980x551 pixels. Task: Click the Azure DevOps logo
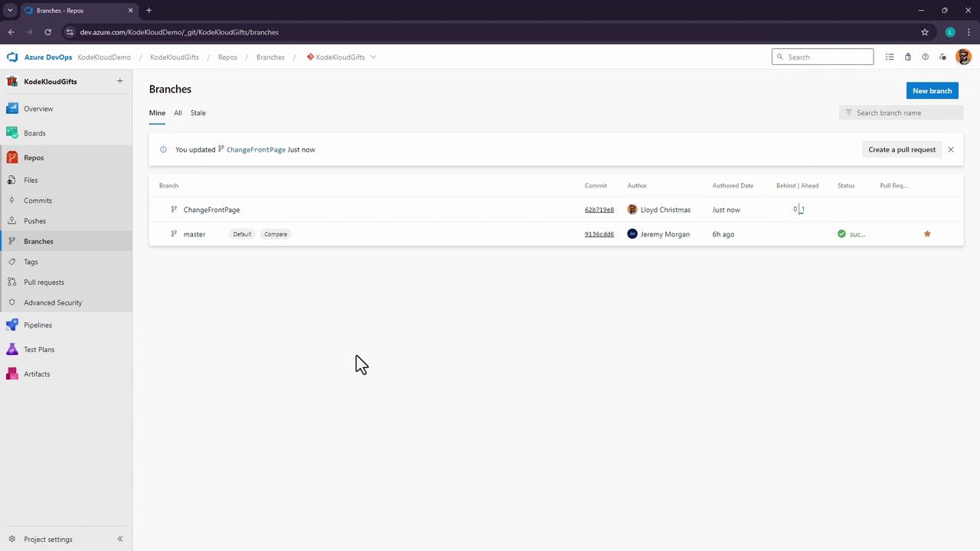[x=12, y=57]
